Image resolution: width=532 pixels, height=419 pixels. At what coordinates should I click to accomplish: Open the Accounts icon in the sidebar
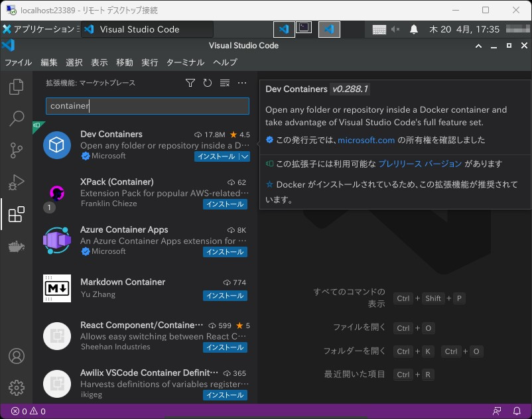(16, 356)
